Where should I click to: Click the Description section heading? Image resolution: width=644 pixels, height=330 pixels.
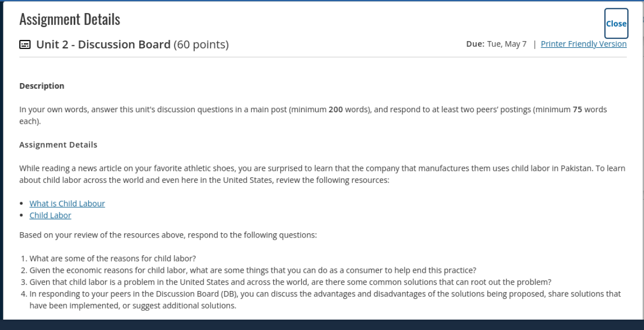(x=42, y=86)
